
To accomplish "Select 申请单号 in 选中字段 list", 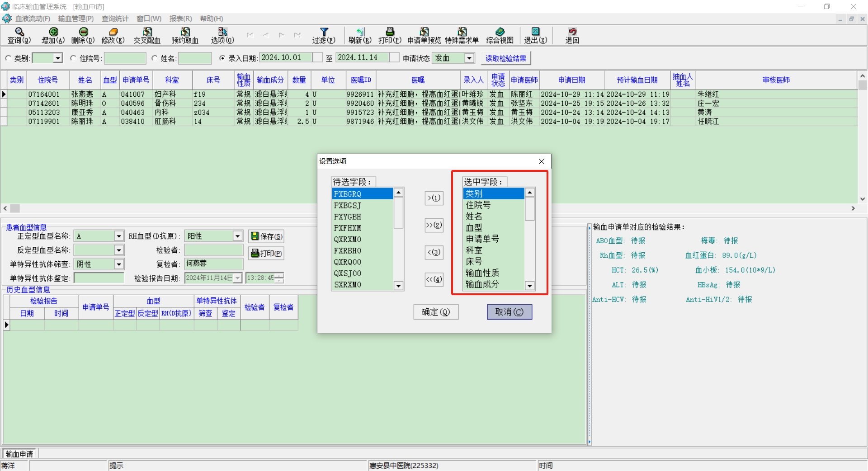I will coord(493,239).
